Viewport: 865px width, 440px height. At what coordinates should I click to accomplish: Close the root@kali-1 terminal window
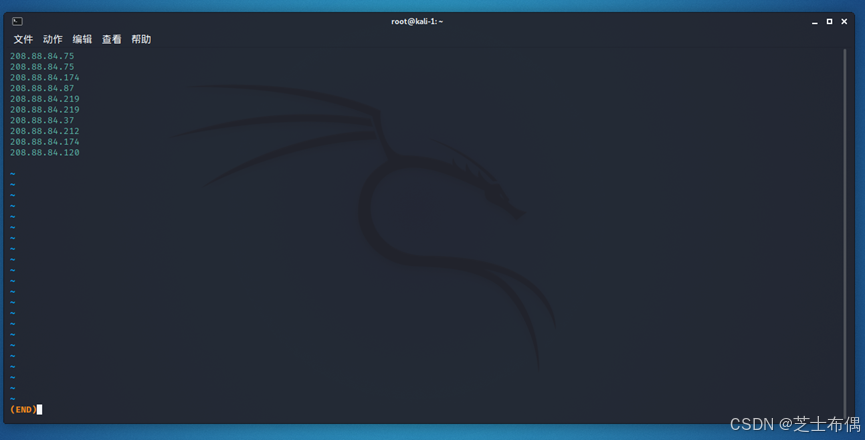click(x=844, y=22)
